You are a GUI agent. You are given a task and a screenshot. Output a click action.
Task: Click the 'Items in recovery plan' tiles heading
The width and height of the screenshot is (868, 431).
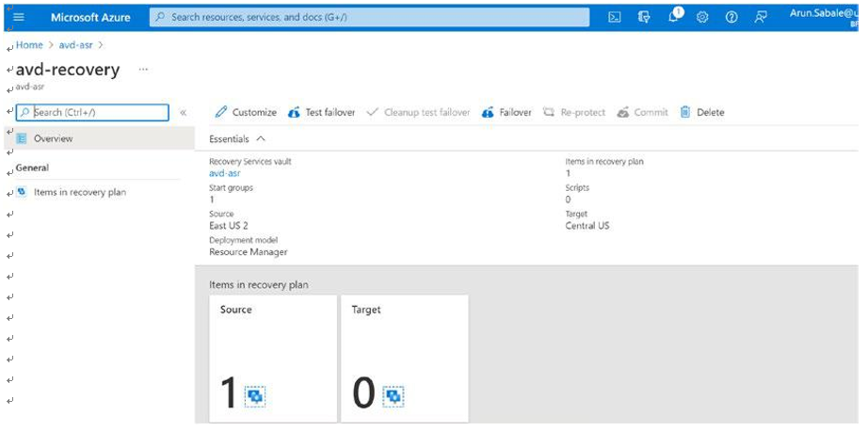pos(259,284)
